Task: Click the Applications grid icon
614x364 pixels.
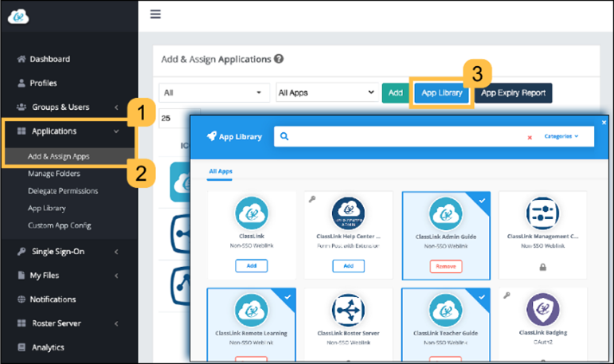Action: 22,131
